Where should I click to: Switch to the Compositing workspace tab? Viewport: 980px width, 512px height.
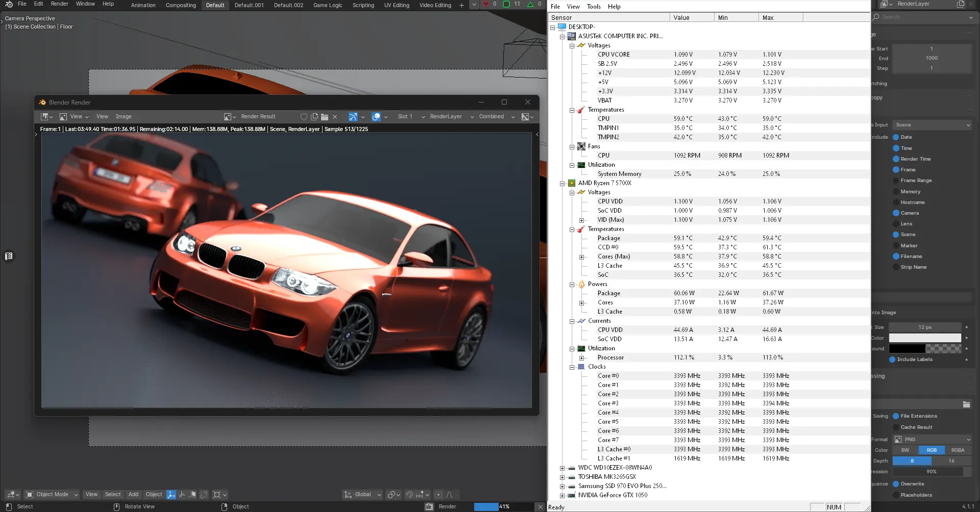(x=181, y=5)
